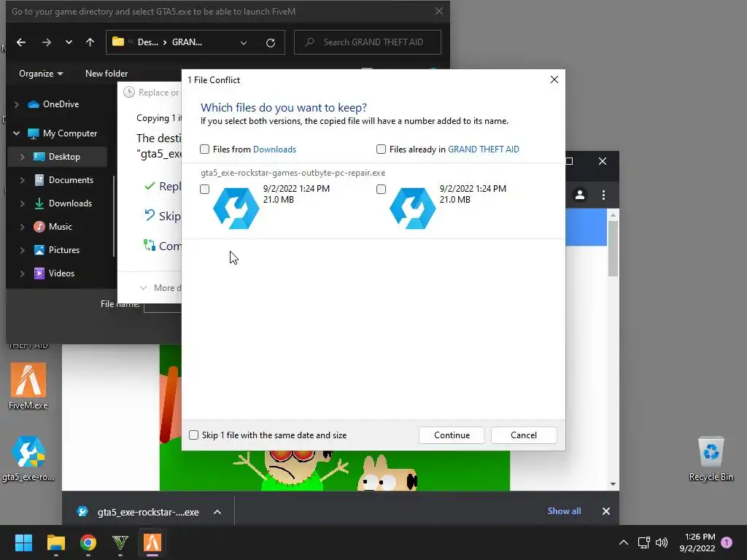747x560 pixels.
Task: Expand the Pictures tree node
Action: (x=22, y=250)
